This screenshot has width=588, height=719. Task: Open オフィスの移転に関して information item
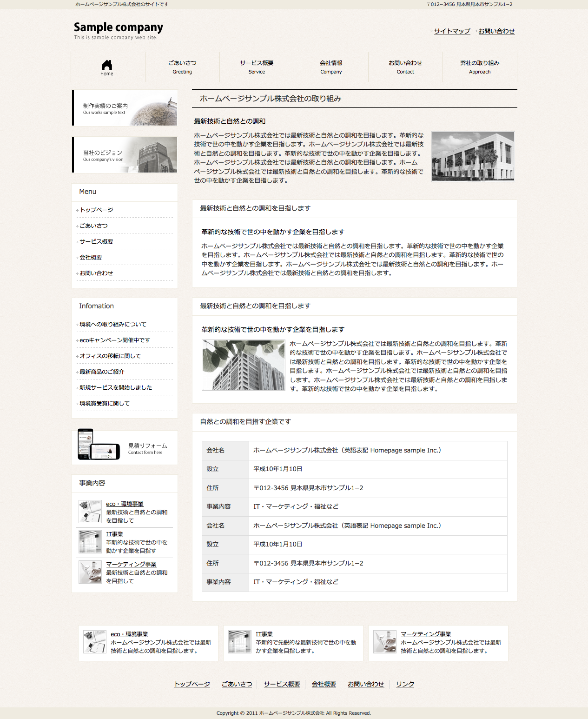point(110,356)
